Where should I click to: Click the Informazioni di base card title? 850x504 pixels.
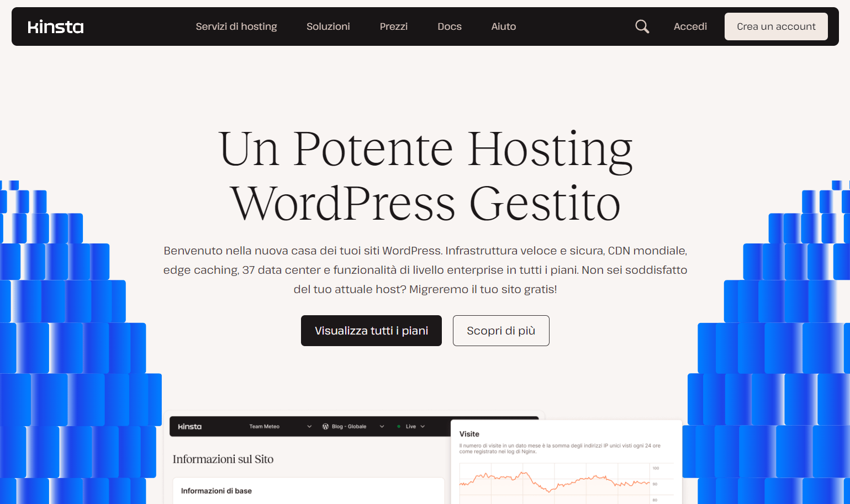pyautogui.click(x=217, y=491)
